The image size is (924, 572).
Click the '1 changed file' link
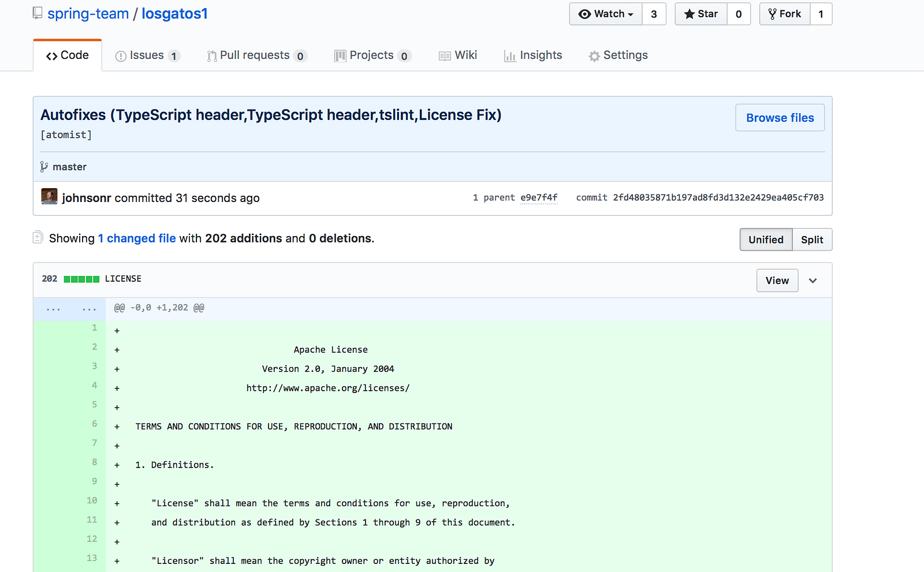[x=137, y=238]
